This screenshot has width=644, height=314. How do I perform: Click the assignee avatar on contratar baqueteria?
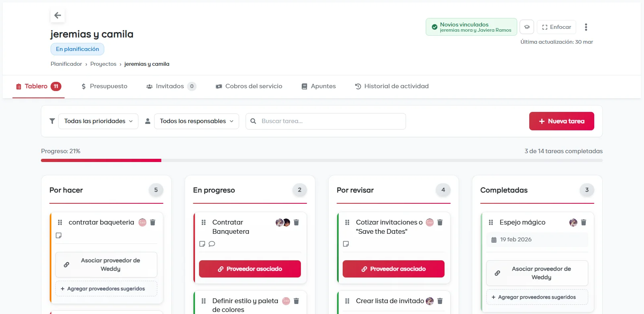142,223
